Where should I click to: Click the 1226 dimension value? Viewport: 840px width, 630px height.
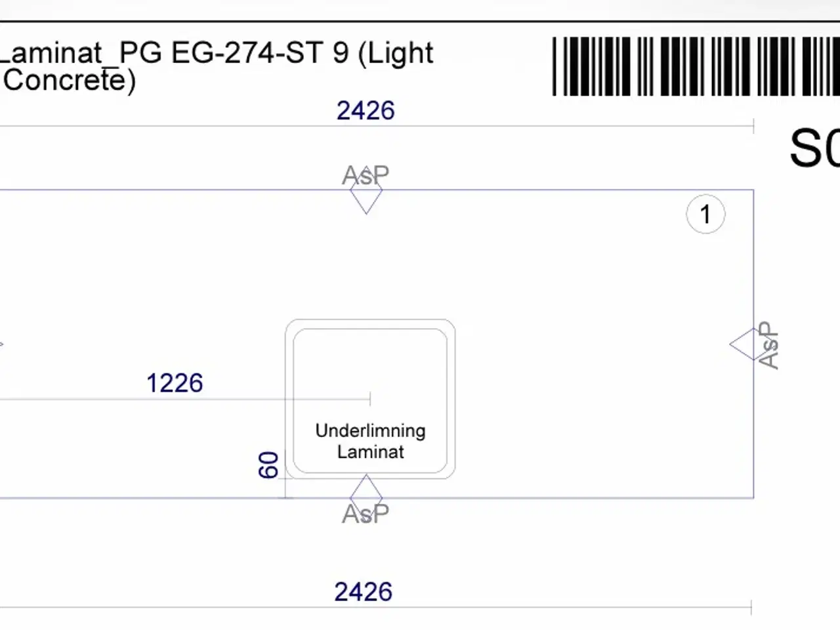pos(175,383)
